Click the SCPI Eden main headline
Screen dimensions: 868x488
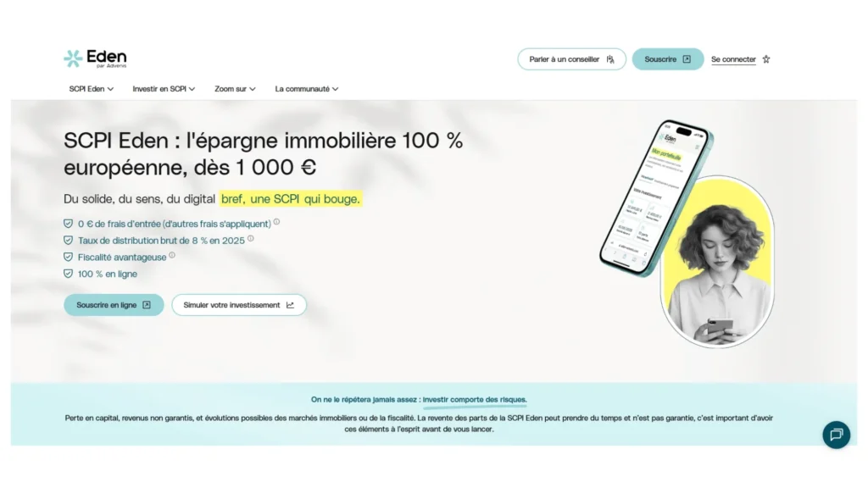263,154
